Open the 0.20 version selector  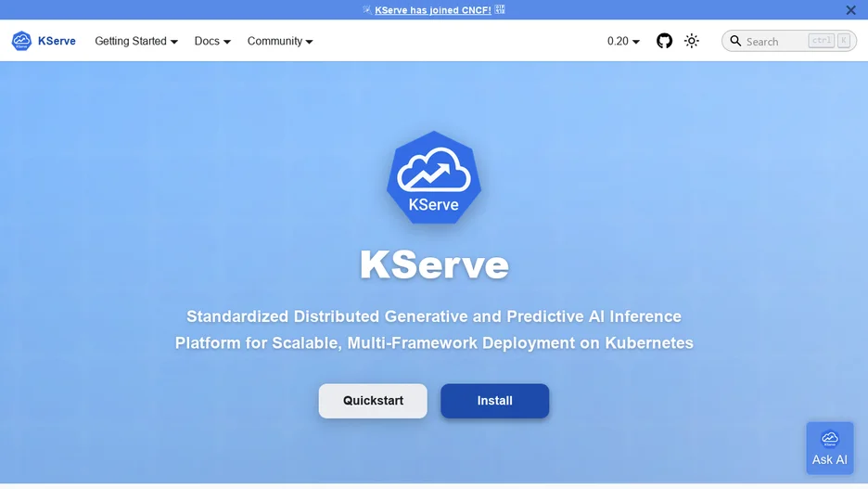[x=623, y=41]
